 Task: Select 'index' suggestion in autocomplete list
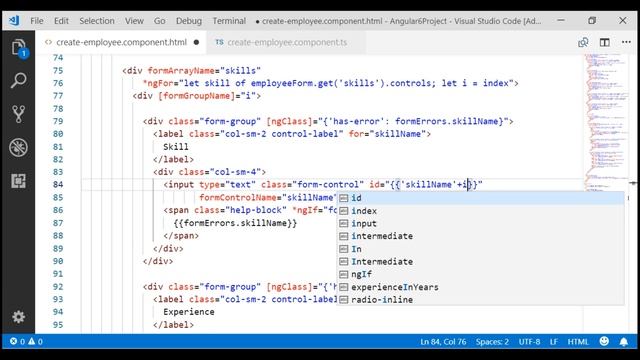click(x=481, y=211)
